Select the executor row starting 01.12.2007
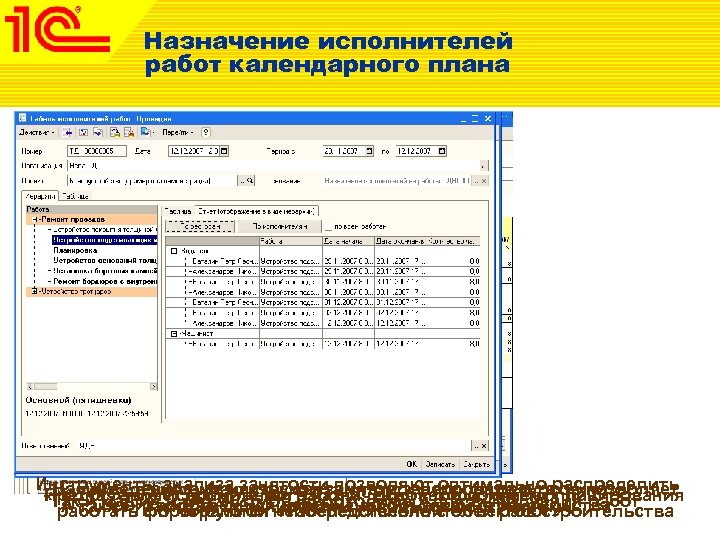The height and width of the screenshot is (540, 720). click(323, 303)
